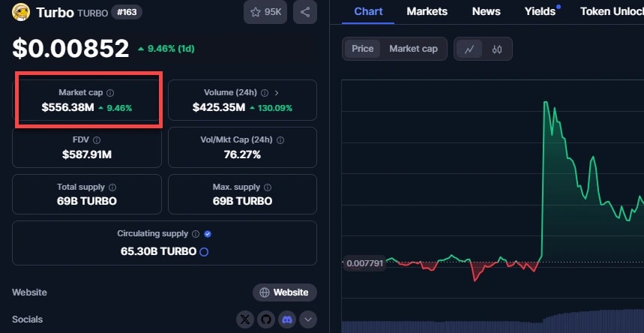Image resolution: width=644 pixels, height=333 pixels.
Task: Add Turbo to watchlist star button
Action: pyautogui.click(x=265, y=12)
